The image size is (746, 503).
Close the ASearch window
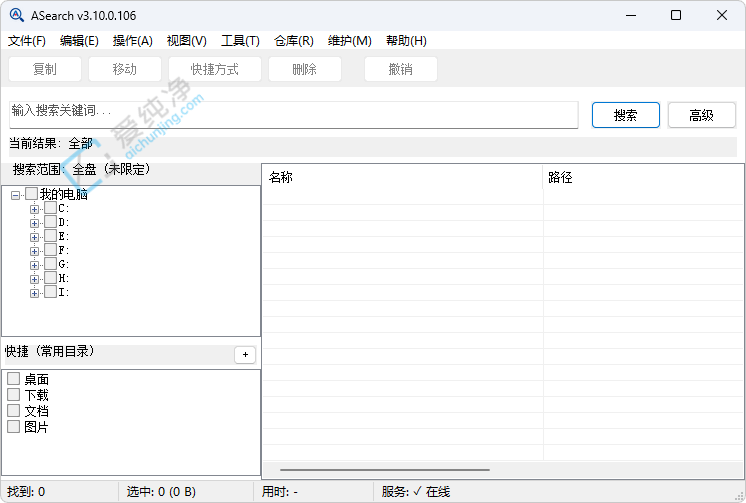[x=722, y=15]
